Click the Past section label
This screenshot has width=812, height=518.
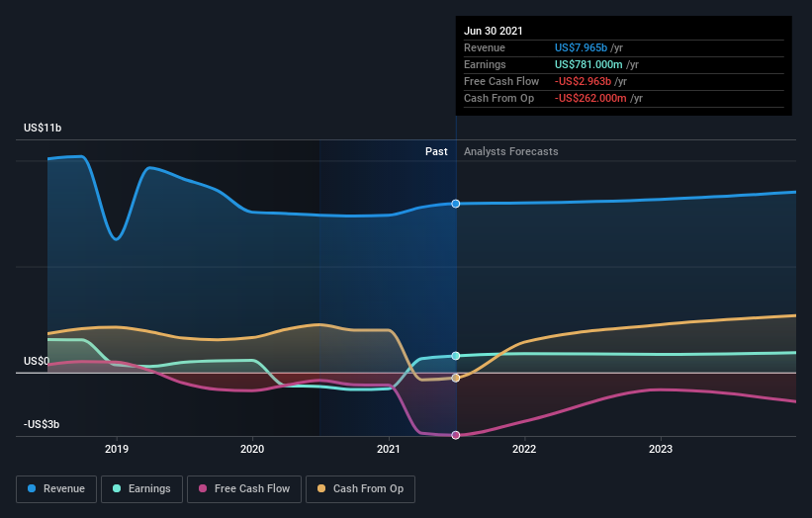tap(436, 151)
